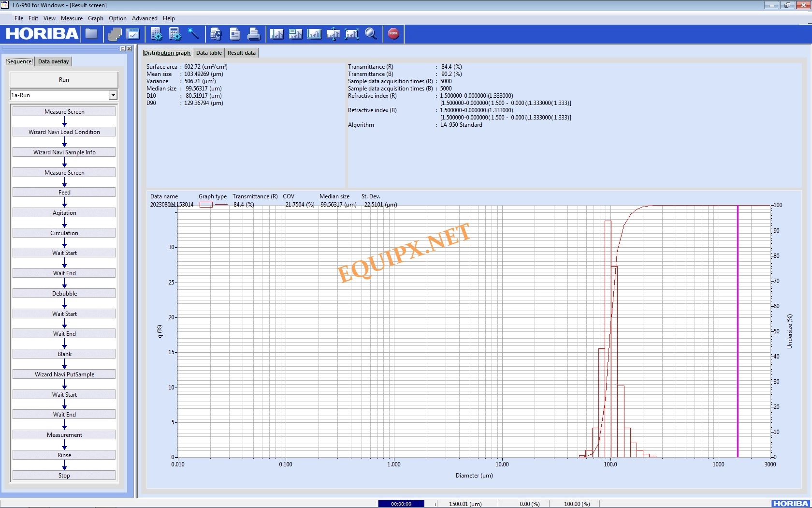The image size is (812, 508).
Task: Click the first histogram graph icon
Action: tap(276, 34)
